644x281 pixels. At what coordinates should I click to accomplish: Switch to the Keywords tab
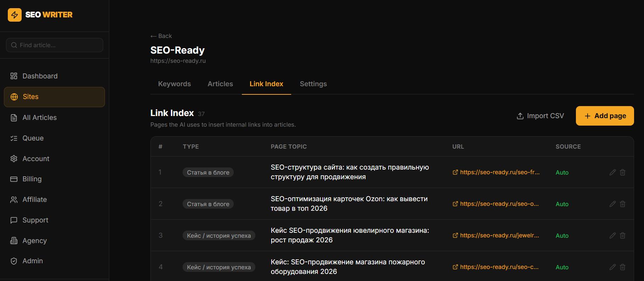(174, 84)
